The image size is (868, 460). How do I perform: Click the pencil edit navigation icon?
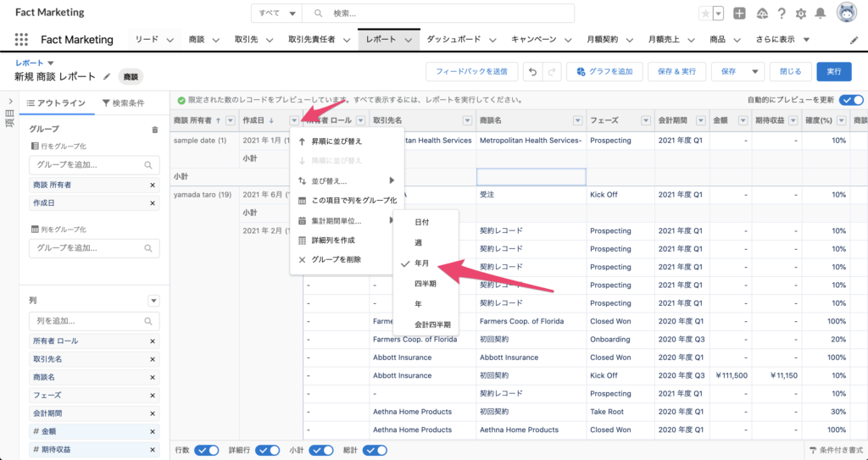click(x=854, y=41)
